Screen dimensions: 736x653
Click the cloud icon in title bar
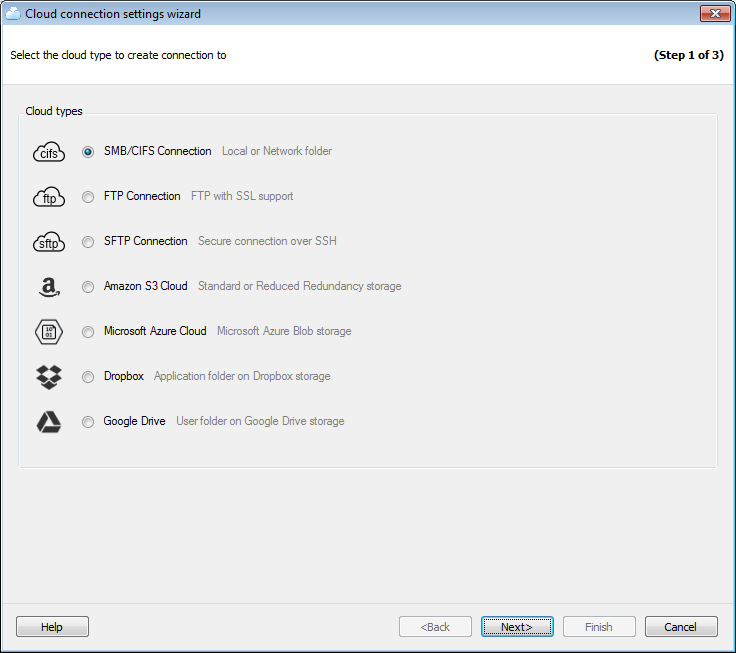point(13,14)
